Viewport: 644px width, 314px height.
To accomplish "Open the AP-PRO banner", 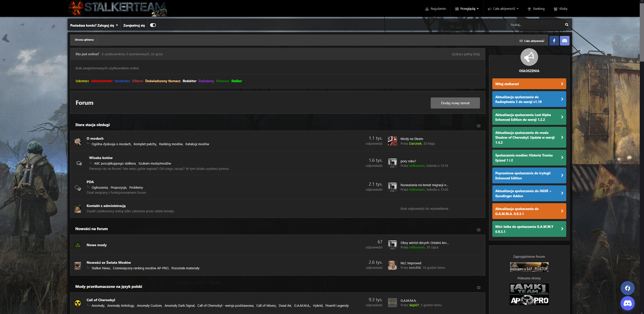I will (529, 300).
